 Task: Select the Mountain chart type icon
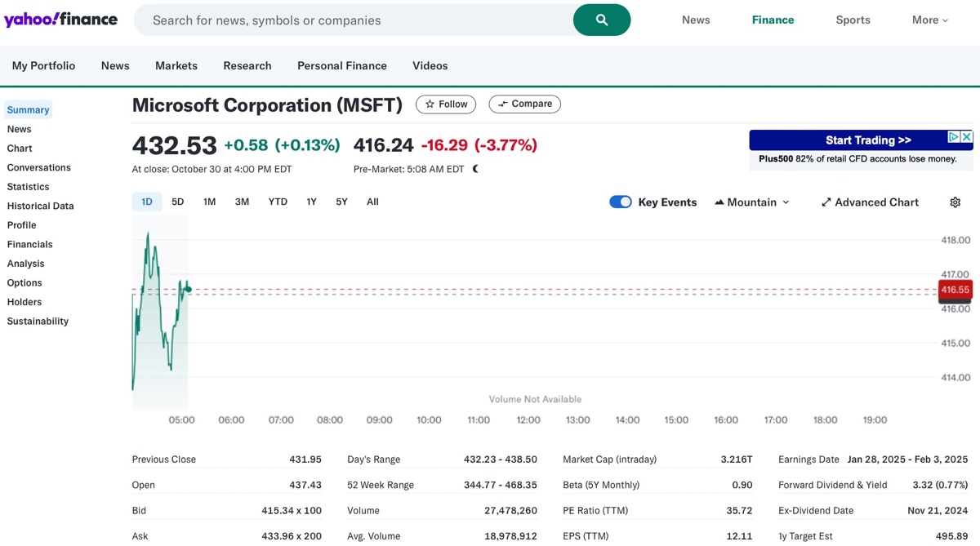point(719,202)
